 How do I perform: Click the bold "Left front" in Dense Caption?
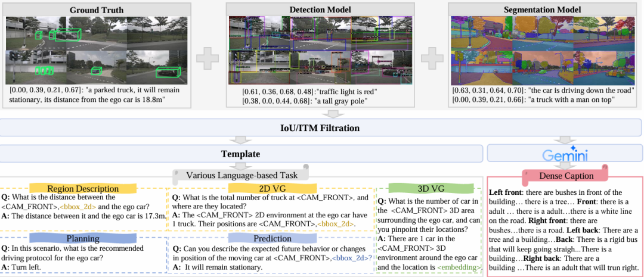click(x=505, y=192)
